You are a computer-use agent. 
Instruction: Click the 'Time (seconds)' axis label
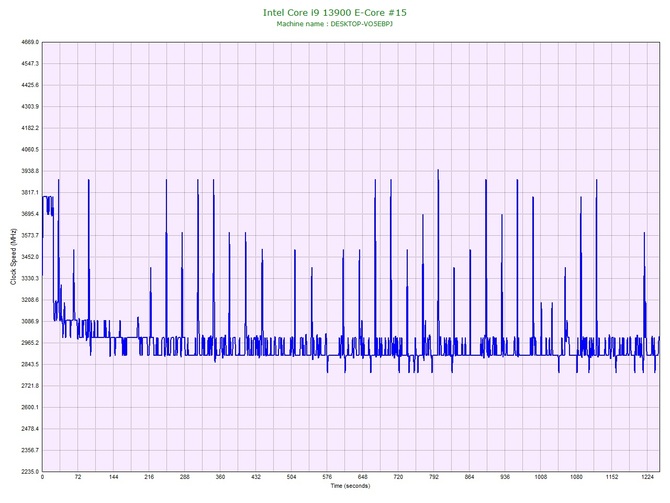(x=350, y=486)
